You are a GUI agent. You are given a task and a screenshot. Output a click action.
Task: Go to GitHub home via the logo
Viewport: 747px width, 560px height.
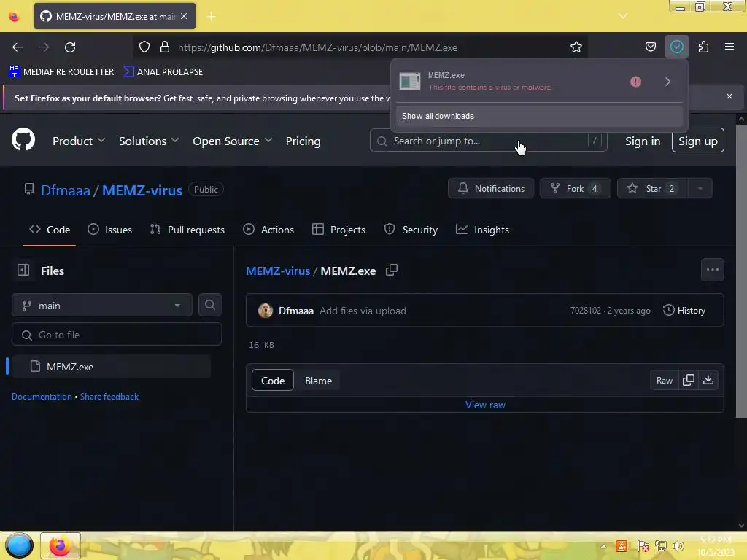tap(23, 139)
